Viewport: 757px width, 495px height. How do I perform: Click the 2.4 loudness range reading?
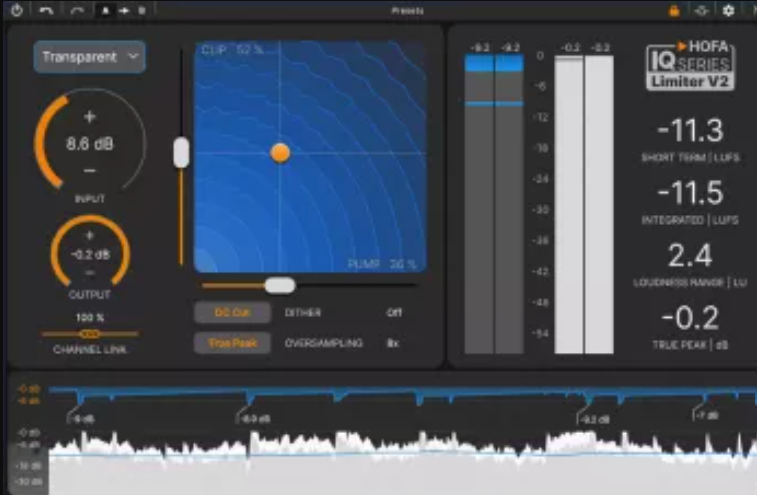point(690,255)
